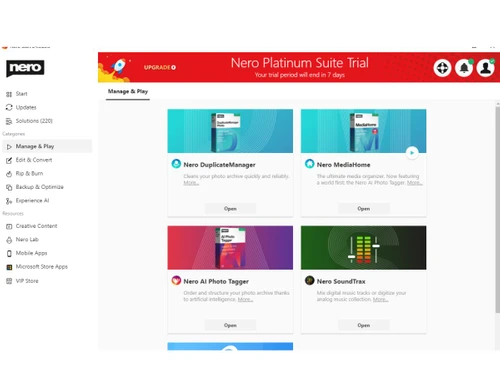Click the Manage & Play triangle icon
This screenshot has height=375, width=500.
[9, 147]
